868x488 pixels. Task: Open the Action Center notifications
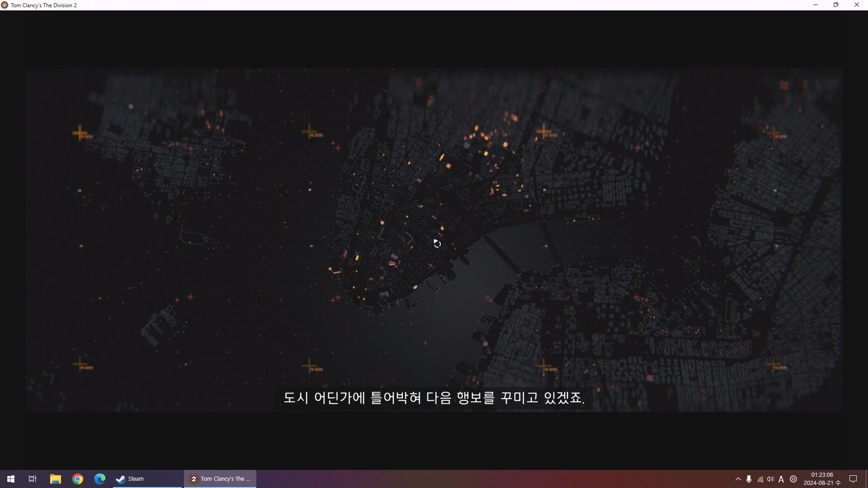(853, 479)
